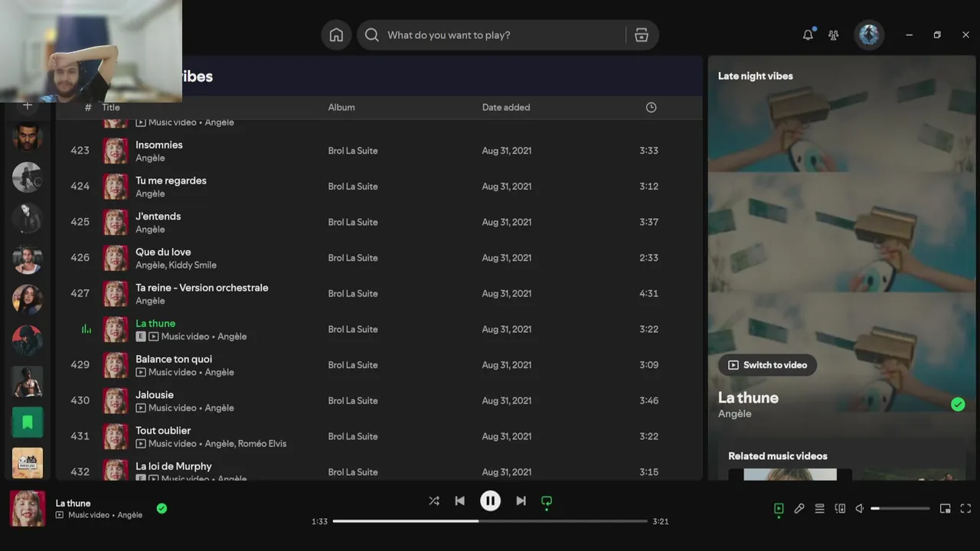Open Kiddy Smile artist link
The image size is (980, 551).
tap(192, 266)
